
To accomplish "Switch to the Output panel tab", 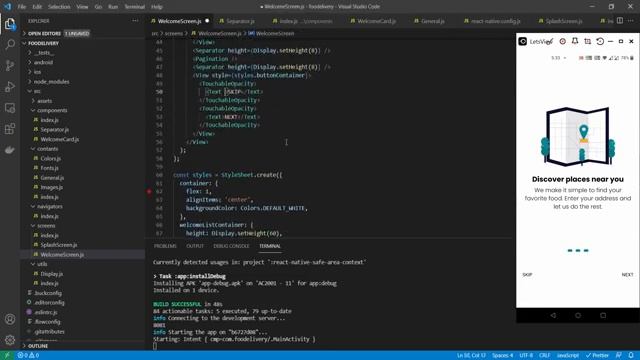I will point(195,246).
